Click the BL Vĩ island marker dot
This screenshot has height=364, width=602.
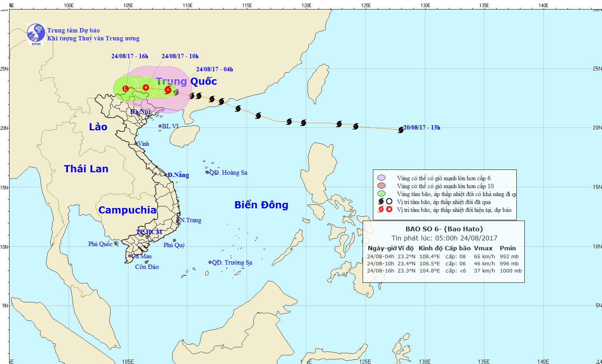click(160, 126)
